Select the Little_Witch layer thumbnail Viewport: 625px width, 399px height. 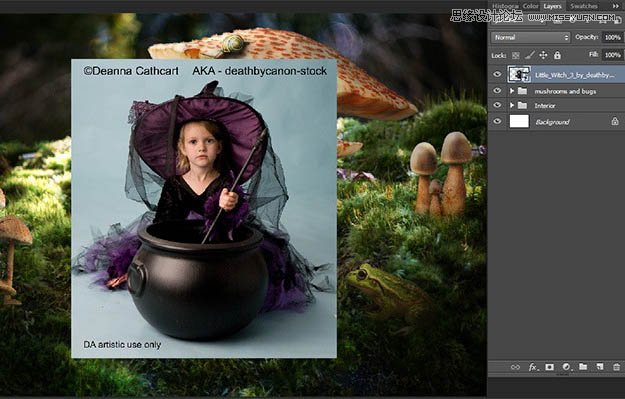[x=519, y=75]
